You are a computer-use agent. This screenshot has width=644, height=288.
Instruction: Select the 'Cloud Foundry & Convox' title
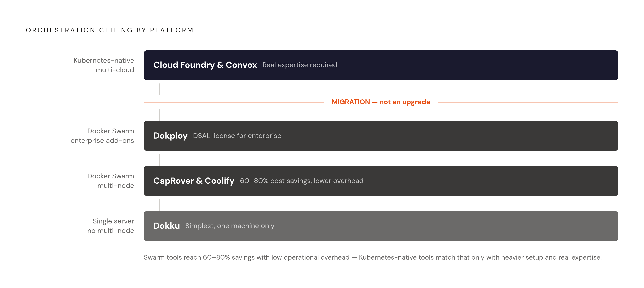point(205,65)
